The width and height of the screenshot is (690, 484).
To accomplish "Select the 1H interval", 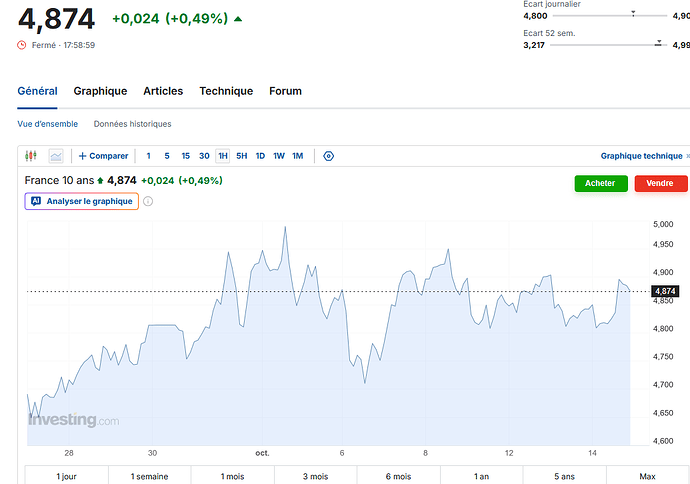I will (223, 156).
